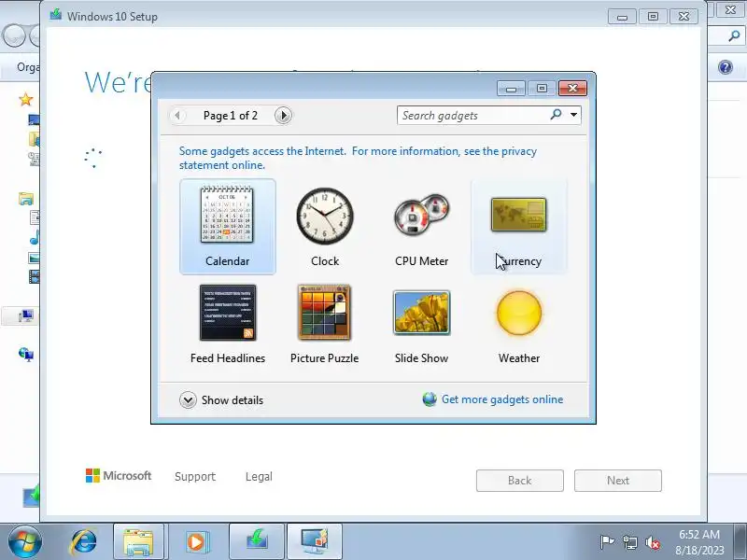Go to previous gadgets page
This screenshot has height=560, width=747.
(177, 115)
